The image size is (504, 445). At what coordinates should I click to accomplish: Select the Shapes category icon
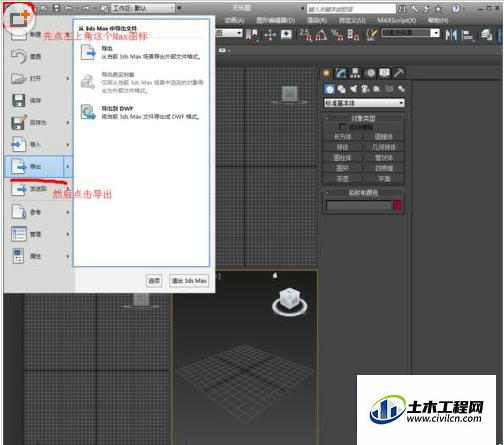[x=342, y=89]
